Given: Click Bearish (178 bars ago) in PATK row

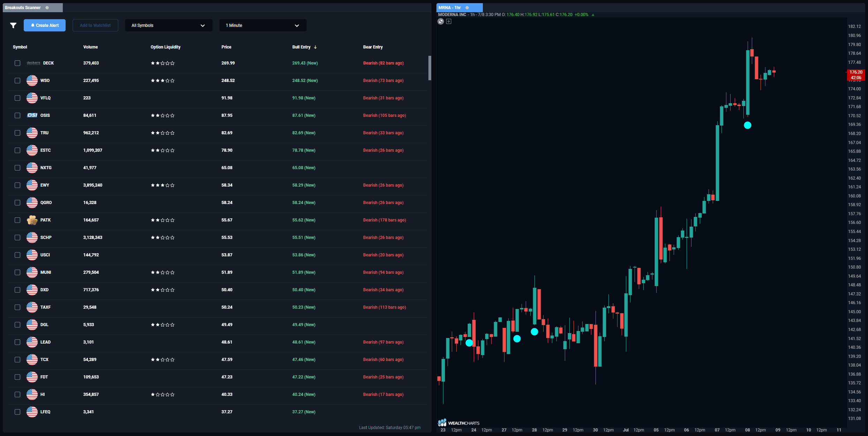Looking at the screenshot, I should (x=384, y=220).
